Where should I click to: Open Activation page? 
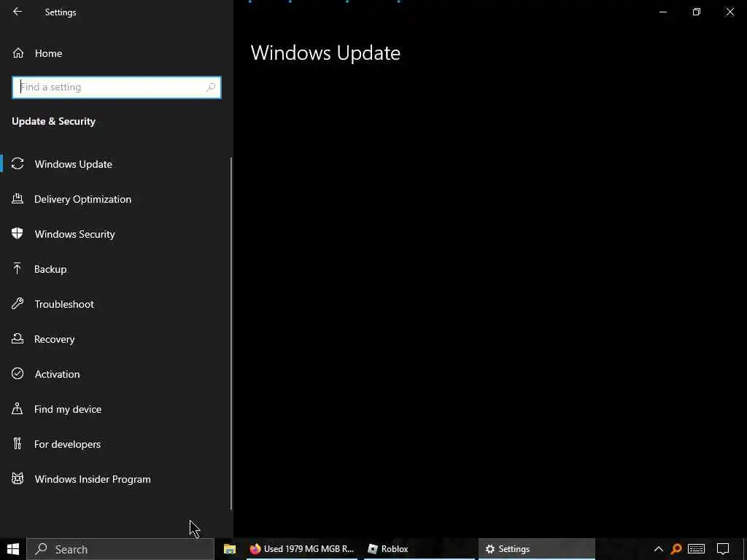(x=57, y=374)
